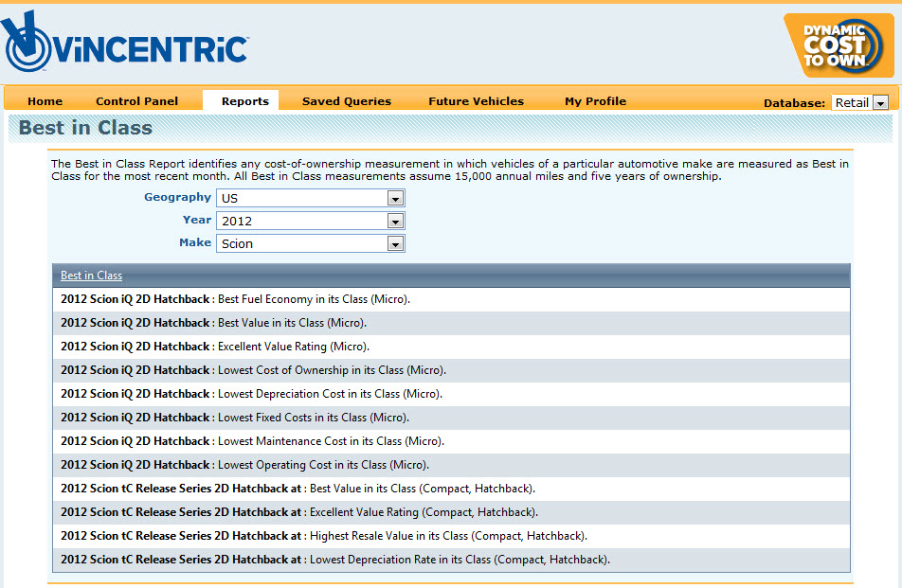This screenshot has width=902, height=588.
Task: Click the Year field showing 2012
Action: (x=310, y=221)
